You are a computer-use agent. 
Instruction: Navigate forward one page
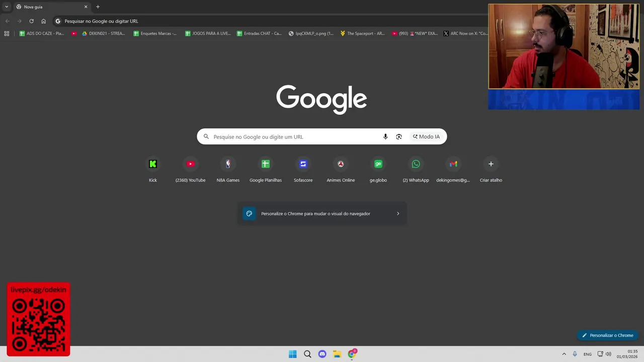tap(19, 21)
